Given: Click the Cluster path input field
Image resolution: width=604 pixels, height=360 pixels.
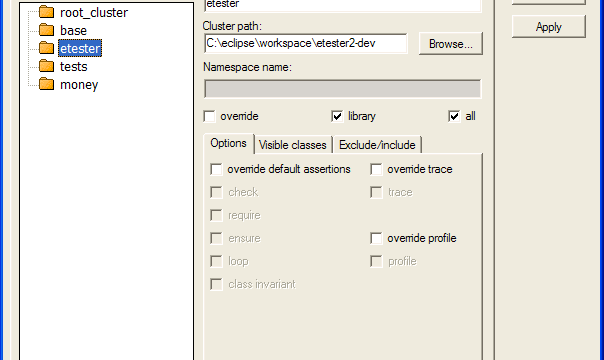Looking at the screenshot, I should pyautogui.click(x=305, y=43).
